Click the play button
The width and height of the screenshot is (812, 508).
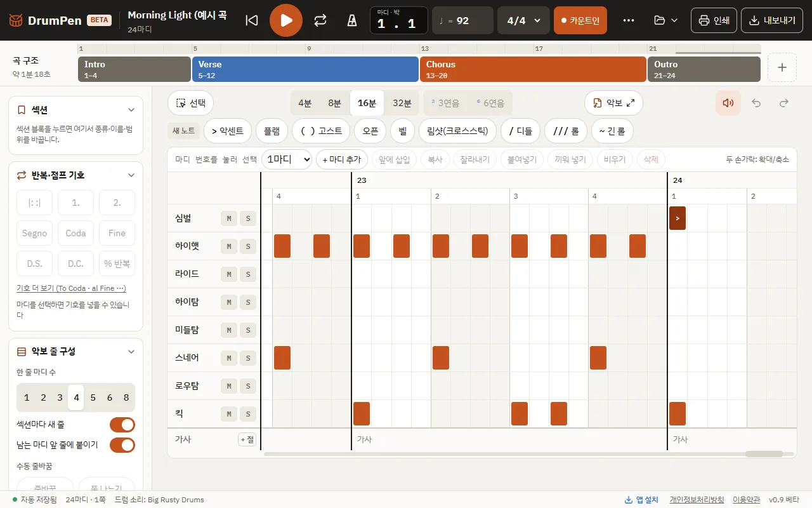coord(286,20)
